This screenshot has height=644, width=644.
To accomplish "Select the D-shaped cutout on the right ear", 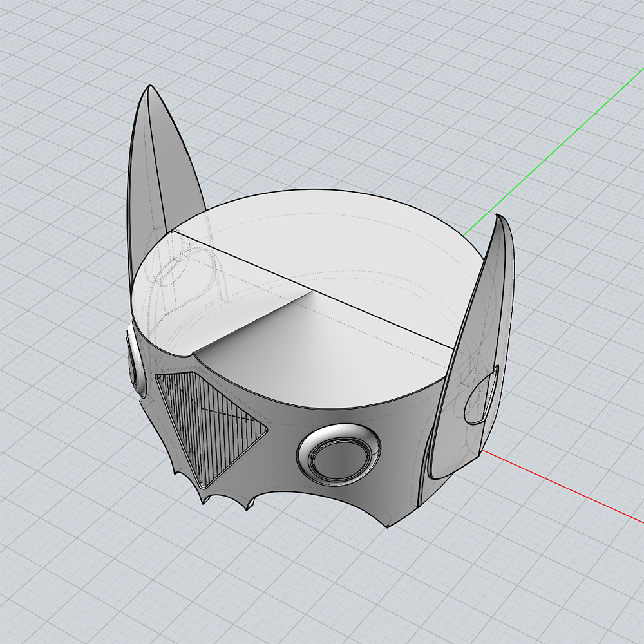I will point(480,394).
